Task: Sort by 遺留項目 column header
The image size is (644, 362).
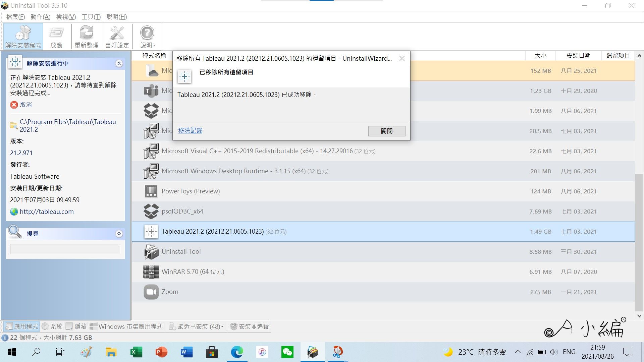Action: coord(618,56)
